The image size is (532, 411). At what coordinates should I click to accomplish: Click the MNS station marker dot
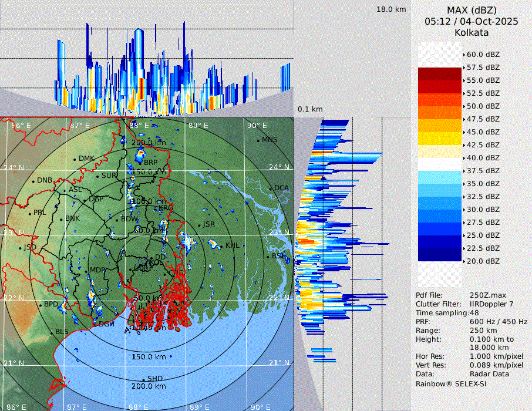[x=258, y=140]
